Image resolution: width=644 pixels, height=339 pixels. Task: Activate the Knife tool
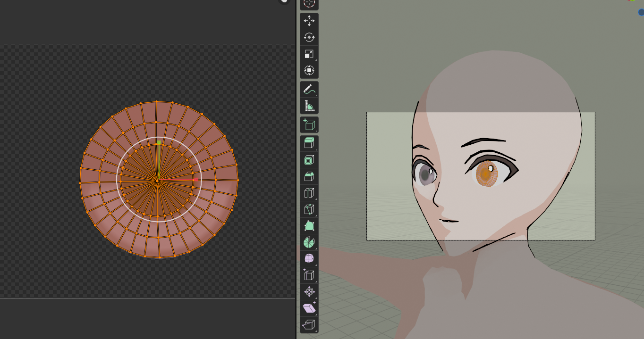309,209
